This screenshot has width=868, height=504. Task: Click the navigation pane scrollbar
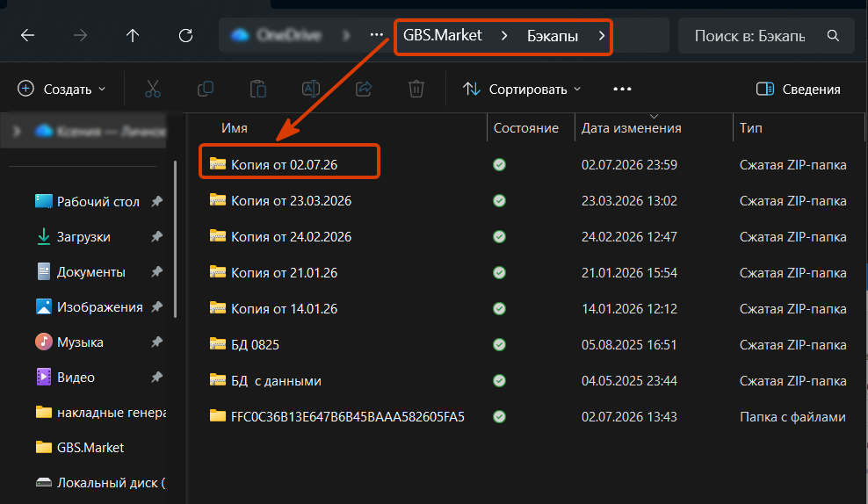(175, 240)
